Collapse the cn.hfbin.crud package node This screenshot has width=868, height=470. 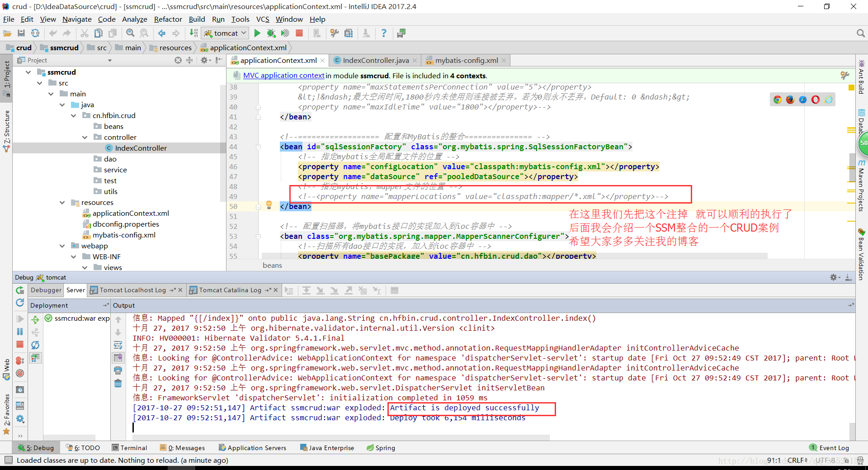74,115
